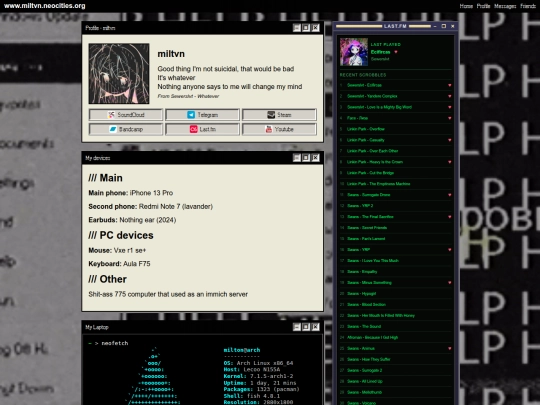Open the Steam profile button

(279, 115)
